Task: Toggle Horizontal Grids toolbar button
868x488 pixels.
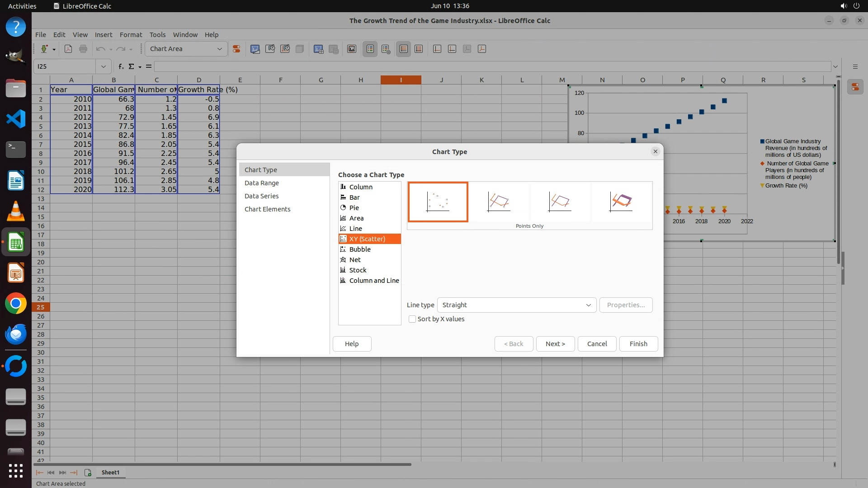Action: coord(404,49)
